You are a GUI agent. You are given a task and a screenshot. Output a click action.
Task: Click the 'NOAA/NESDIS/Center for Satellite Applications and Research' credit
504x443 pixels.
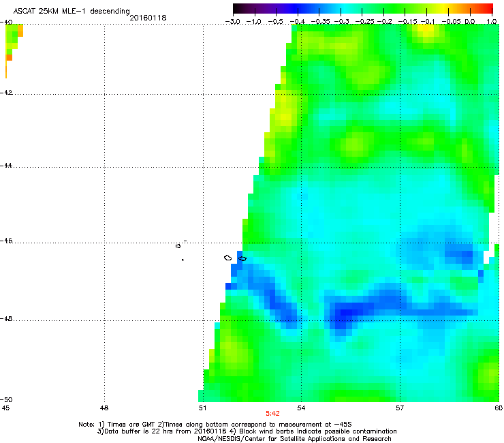294,439
